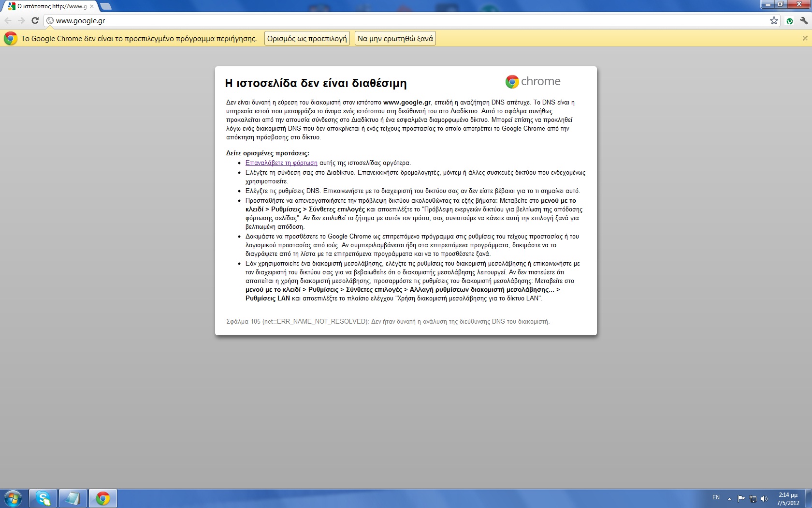Click bold 'www.google.gr' in the error paragraph
812x508 pixels.
pyautogui.click(x=407, y=103)
